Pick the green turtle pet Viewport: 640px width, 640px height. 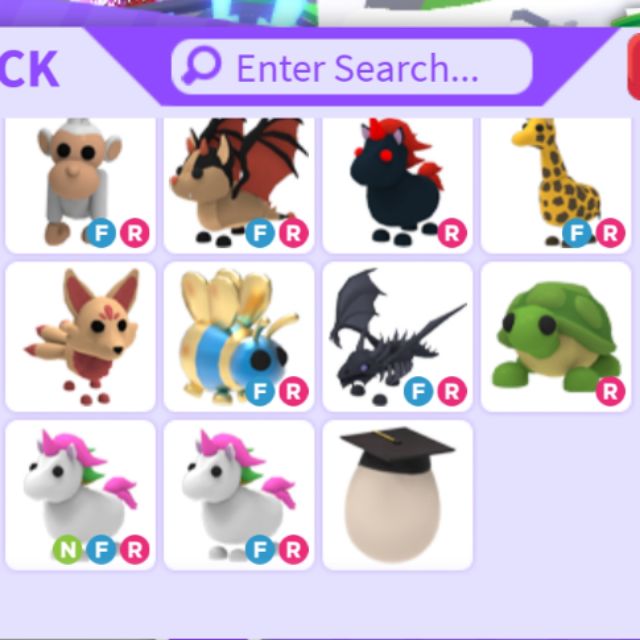[x=556, y=337]
